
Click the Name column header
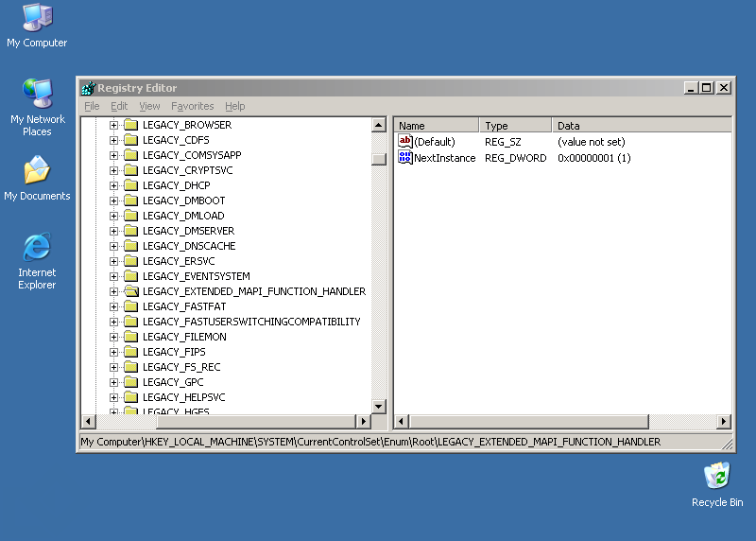click(437, 126)
